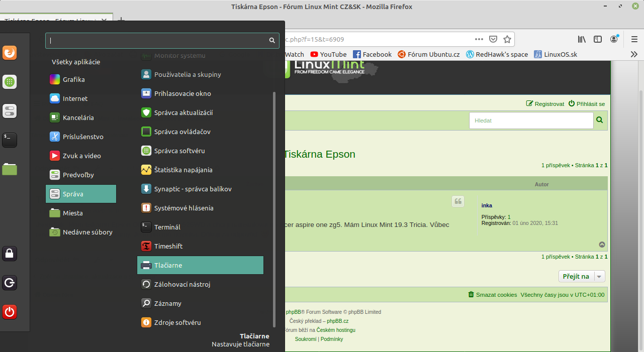Open the terminal from favorites sidebar

tap(10, 140)
